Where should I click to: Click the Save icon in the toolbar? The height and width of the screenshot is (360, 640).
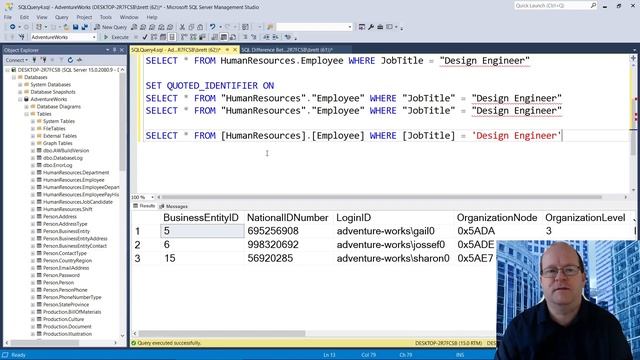pyautogui.click(x=76, y=27)
